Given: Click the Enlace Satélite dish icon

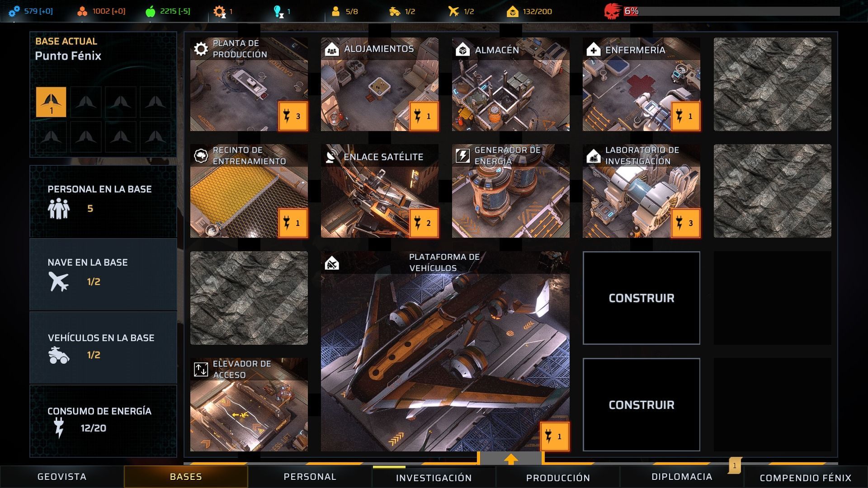Looking at the screenshot, I should coord(332,156).
